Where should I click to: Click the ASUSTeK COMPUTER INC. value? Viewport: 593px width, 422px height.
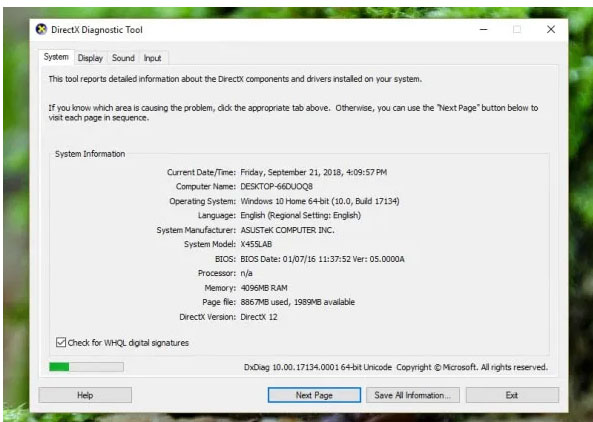point(287,230)
